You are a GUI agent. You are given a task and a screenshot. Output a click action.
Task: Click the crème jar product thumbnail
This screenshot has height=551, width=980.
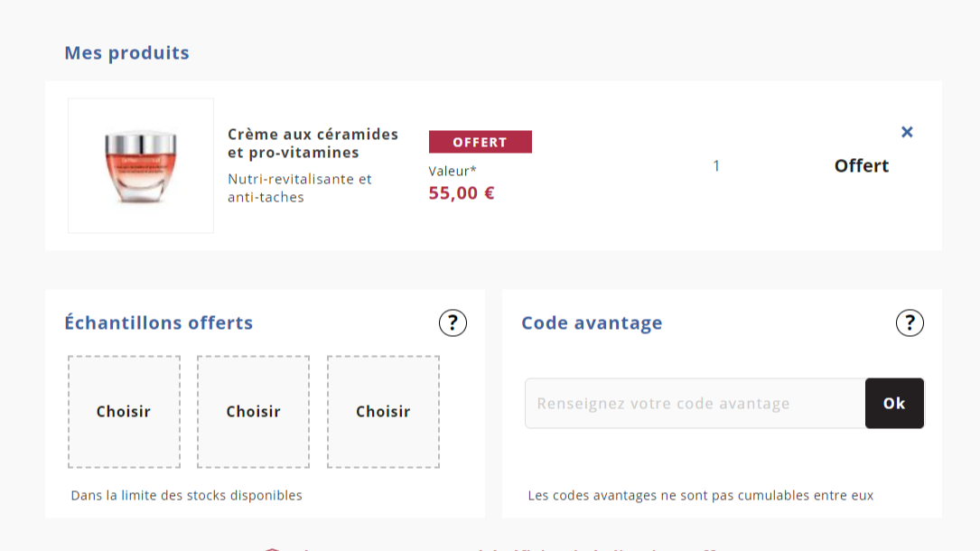pyautogui.click(x=141, y=166)
